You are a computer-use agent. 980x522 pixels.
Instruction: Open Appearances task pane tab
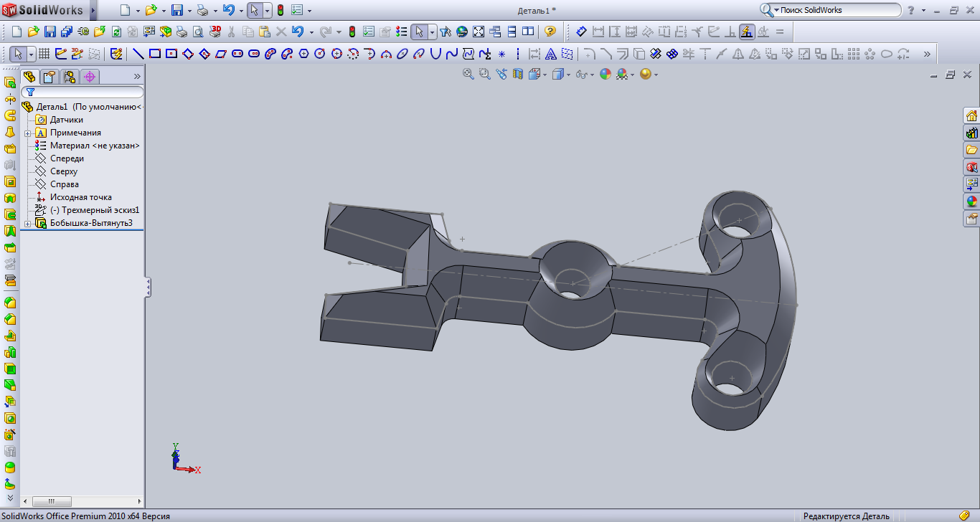pos(972,201)
